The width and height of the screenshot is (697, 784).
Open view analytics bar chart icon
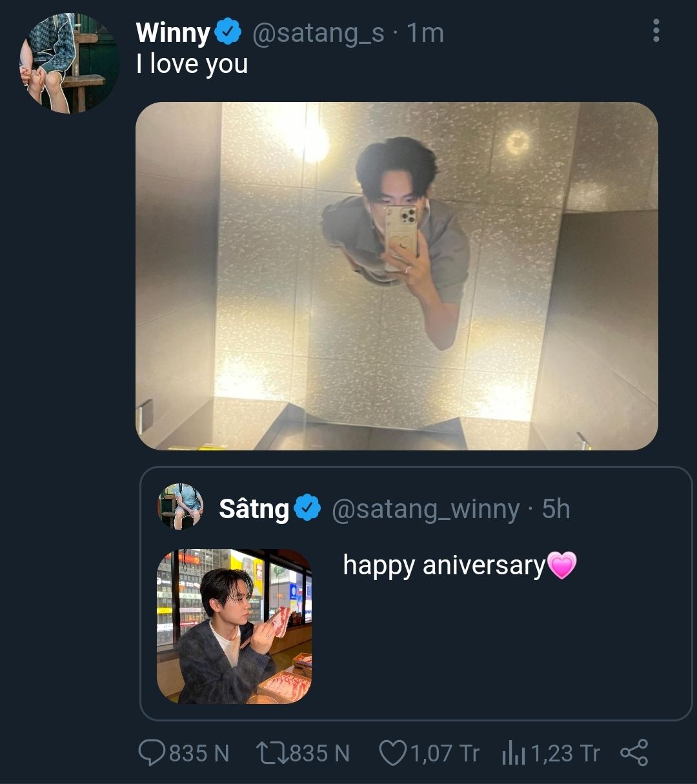[514, 753]
